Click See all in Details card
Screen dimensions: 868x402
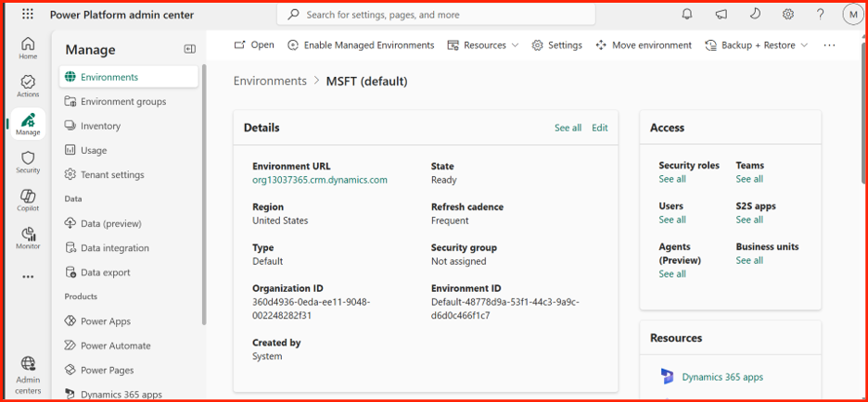[x=568, y=128]
